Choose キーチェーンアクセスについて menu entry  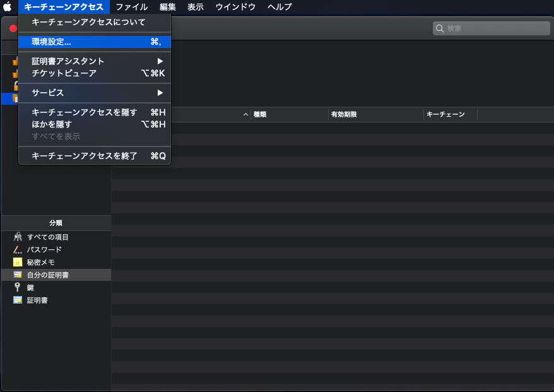tap(88, 22)
